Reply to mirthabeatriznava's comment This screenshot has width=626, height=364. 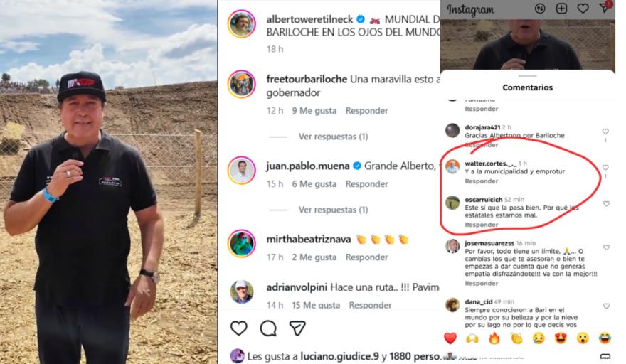(x=366, y=257)
